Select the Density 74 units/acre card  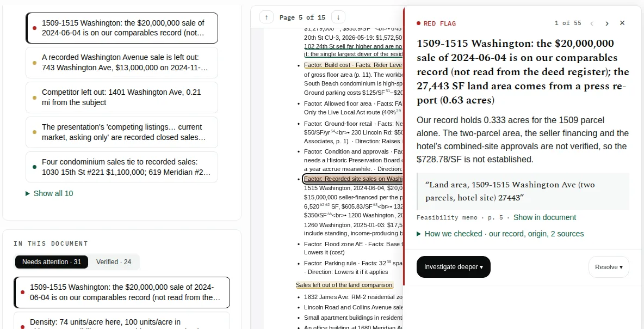click(x=122, y=321)
